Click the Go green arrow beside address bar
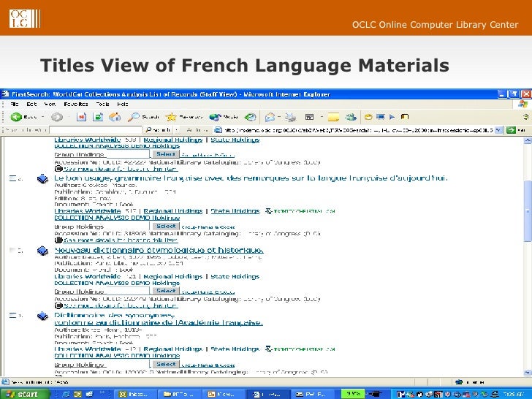 tap(511, 129)
